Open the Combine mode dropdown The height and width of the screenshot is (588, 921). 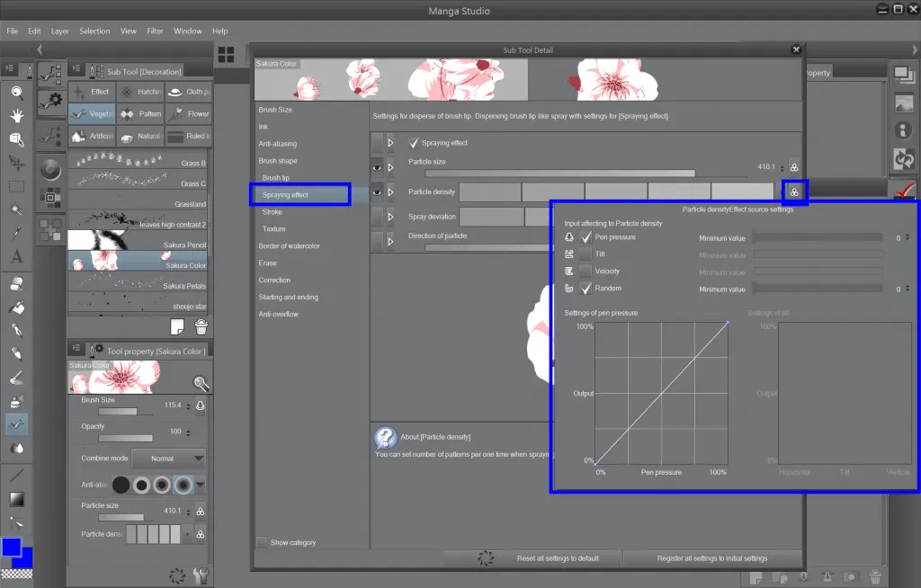click(167, 459)
